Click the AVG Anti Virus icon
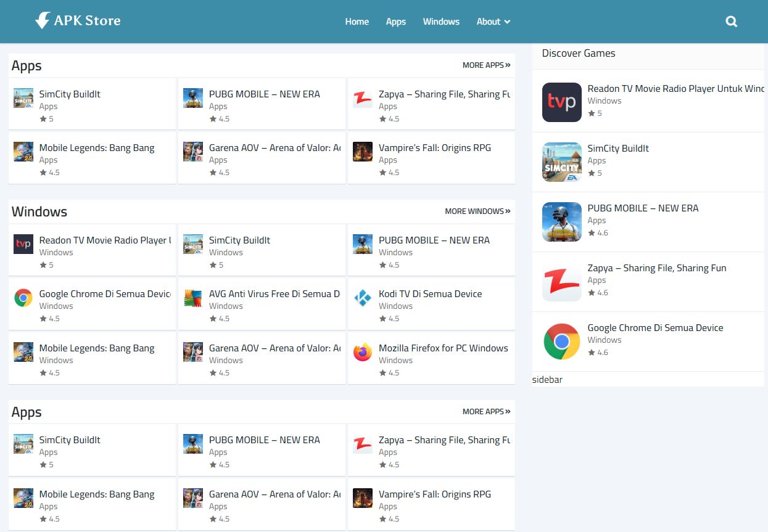Image resolution: width=768 pixels, height=532 pixels. point(193,298)
